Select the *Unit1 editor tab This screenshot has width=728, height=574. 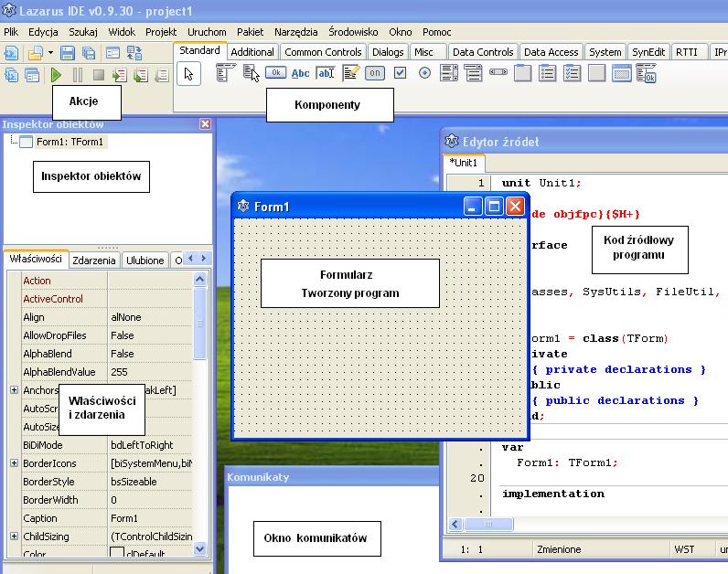tap(464, 163)
